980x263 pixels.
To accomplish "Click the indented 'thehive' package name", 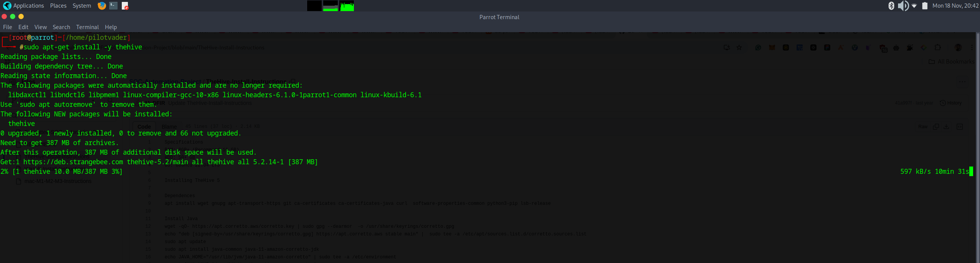I will 21,124.
